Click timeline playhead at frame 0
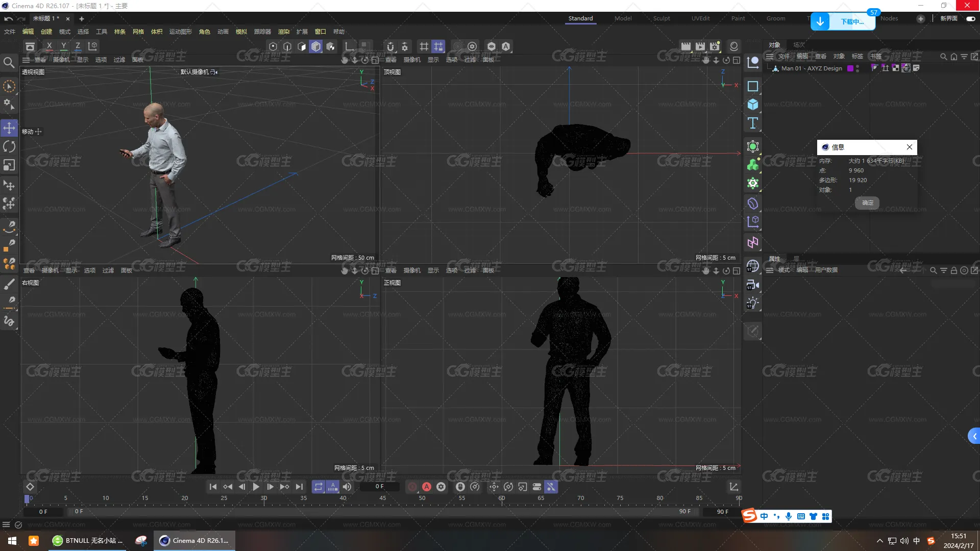The height and width of the screenshot is (551, 980). pos(27,498)
